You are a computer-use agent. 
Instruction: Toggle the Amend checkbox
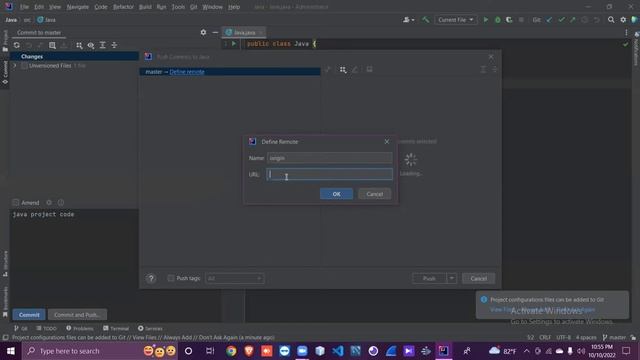[16, 202]
